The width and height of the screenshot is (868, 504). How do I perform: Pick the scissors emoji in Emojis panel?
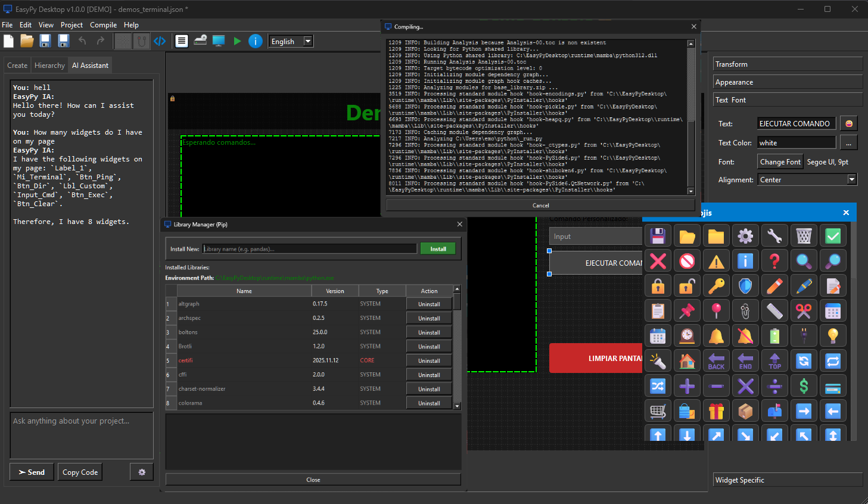point(804,310)
